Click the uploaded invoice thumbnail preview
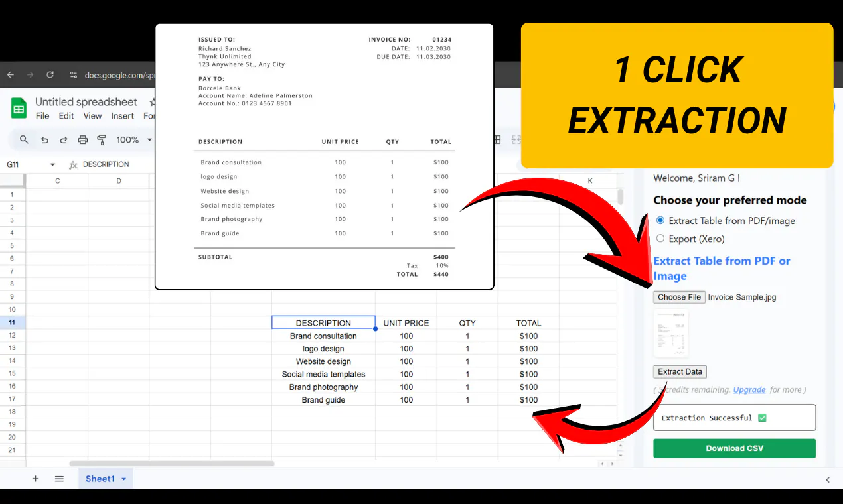Viewport: 843px width, 504px height. pos(670,334)
